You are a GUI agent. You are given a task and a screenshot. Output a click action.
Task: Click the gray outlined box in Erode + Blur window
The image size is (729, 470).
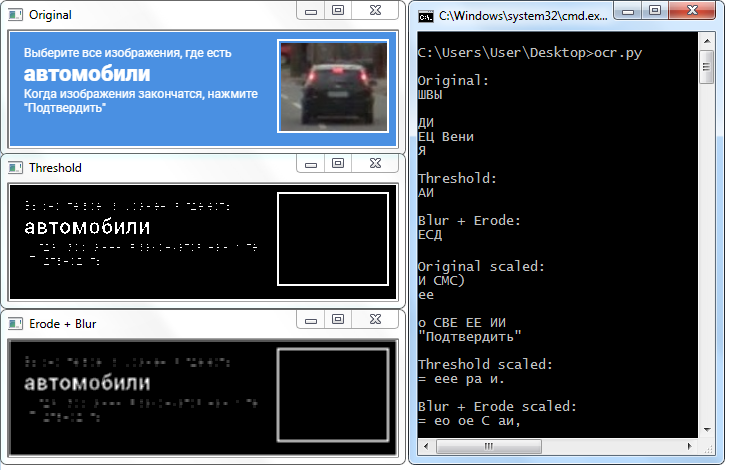(x=333, y=395)
